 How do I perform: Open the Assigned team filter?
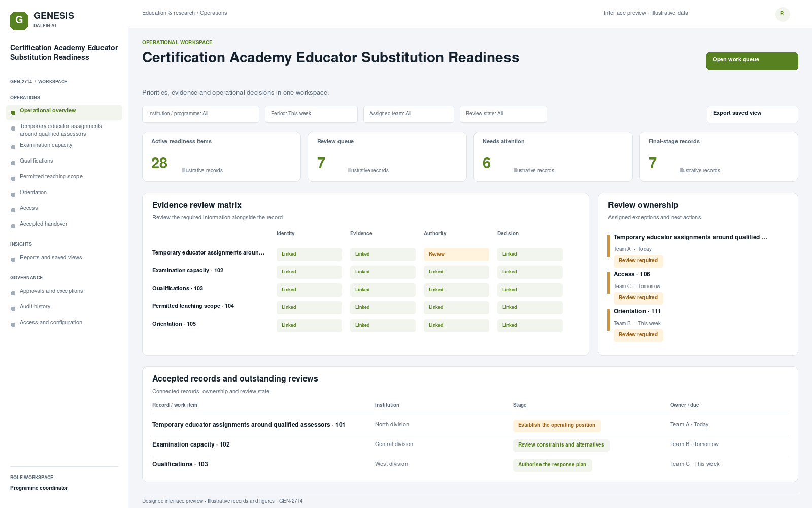pyautogui.click(x=409, y=114)
